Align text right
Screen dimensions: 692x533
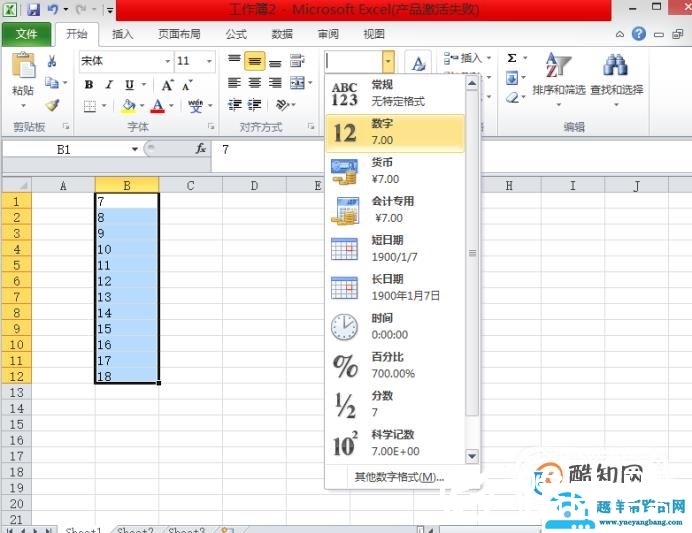(275, 83)
